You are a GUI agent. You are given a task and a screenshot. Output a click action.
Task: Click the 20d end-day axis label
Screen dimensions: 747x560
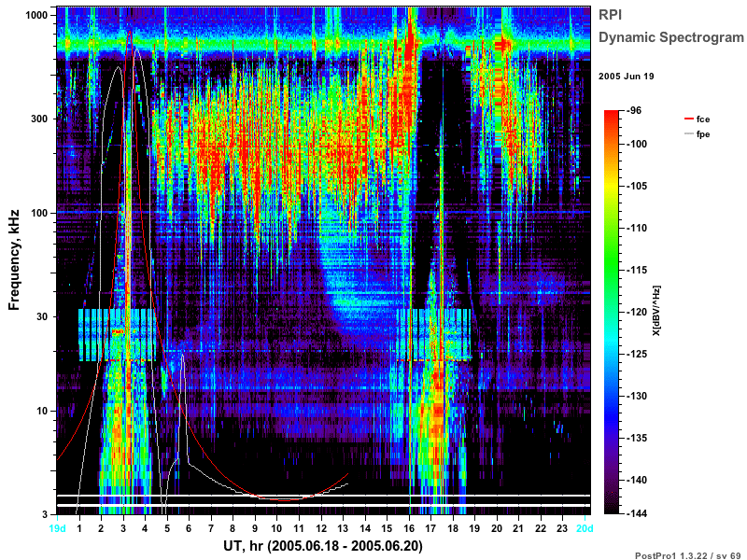[585, 528]
